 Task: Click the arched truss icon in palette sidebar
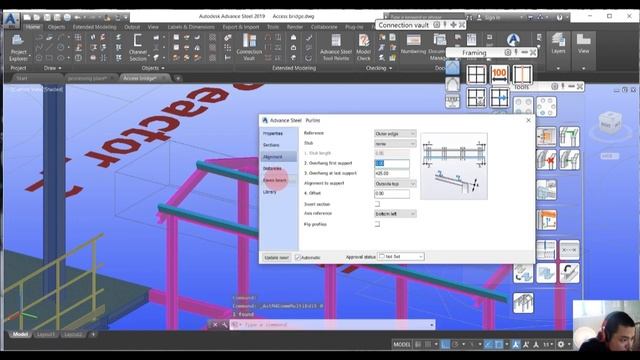coord(452,84)
